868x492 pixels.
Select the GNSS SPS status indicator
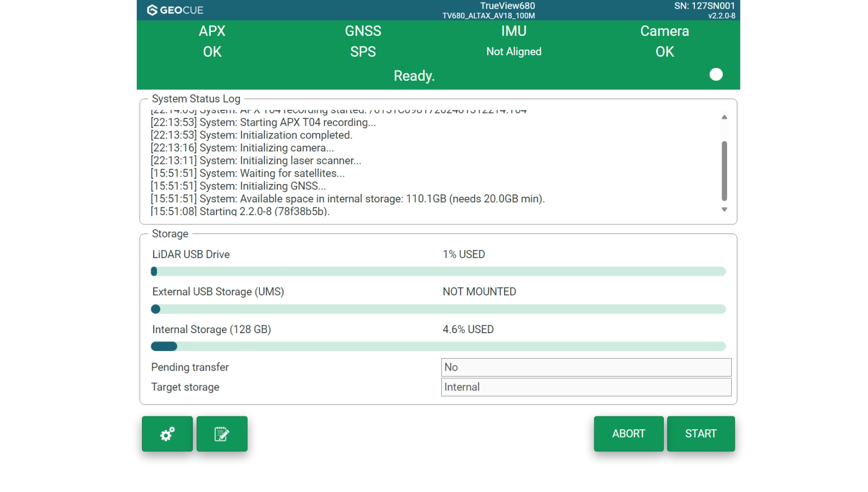point(363,41)
